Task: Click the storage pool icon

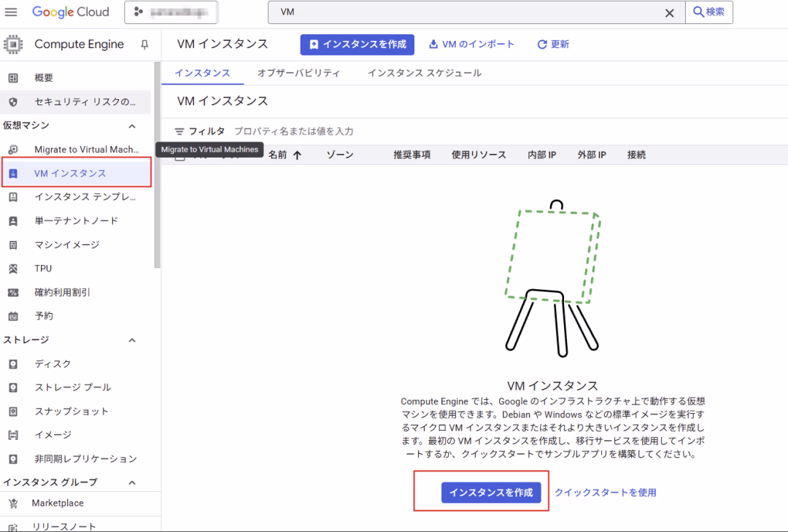Action: [x=13, y=388]
